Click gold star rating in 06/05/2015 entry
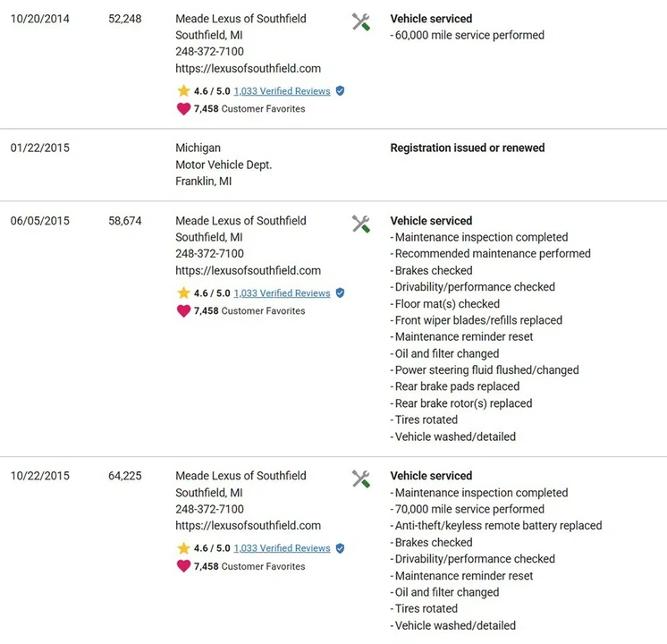 (x=183, y=292)
